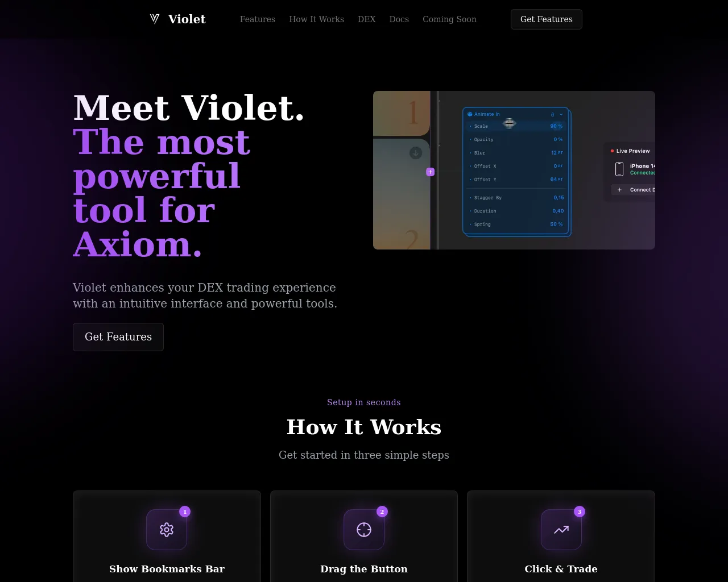The width and height of the screenshot is (728, 582).
Task: Click the Scale row in preview panel
Action: point(516,126)
